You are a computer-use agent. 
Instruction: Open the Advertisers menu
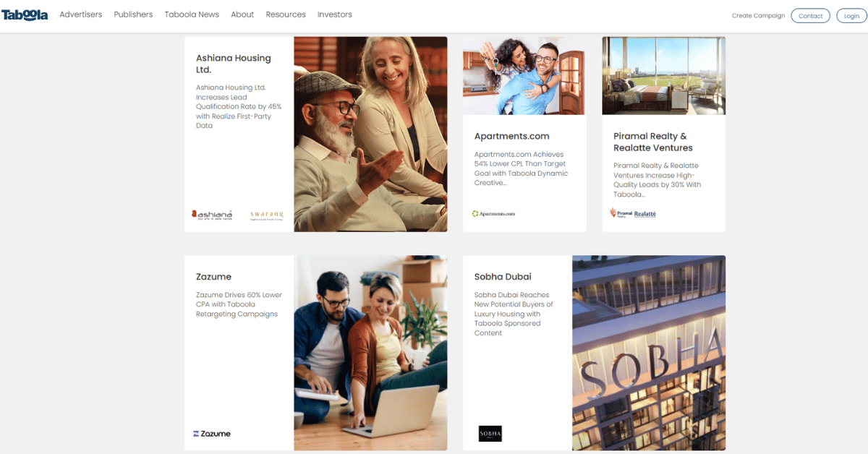click(x=81, y=14)
